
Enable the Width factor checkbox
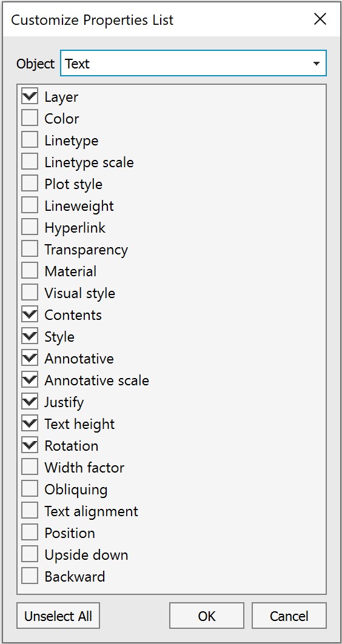30,467
